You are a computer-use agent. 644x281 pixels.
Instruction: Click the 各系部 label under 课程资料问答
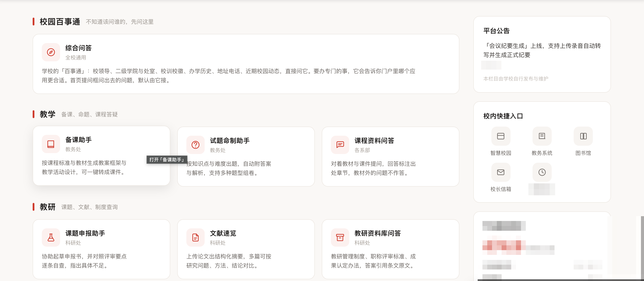coord(362,150)
